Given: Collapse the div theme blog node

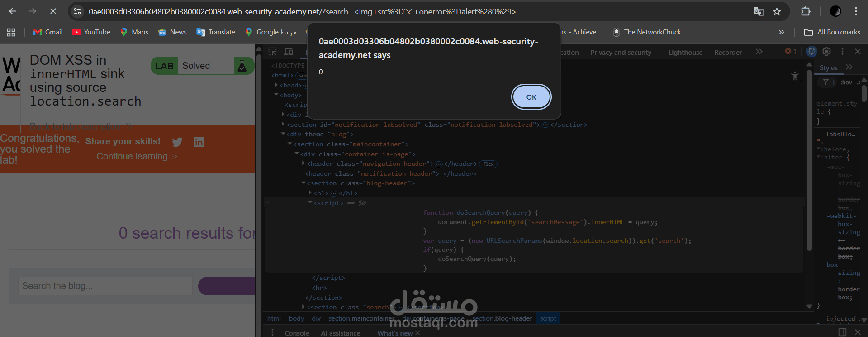Looking at the screenshot, I should (x=283, y=134).
